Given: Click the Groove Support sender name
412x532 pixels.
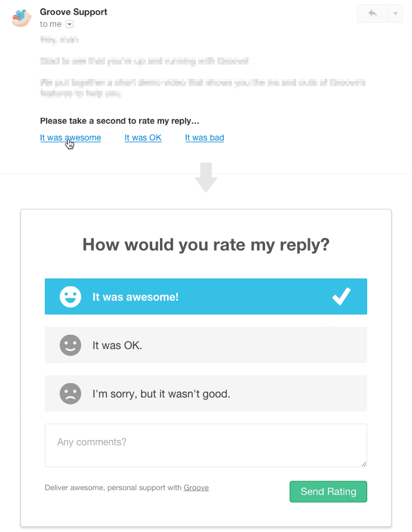Looking at the screenshot, I should [x=73, y=12].
